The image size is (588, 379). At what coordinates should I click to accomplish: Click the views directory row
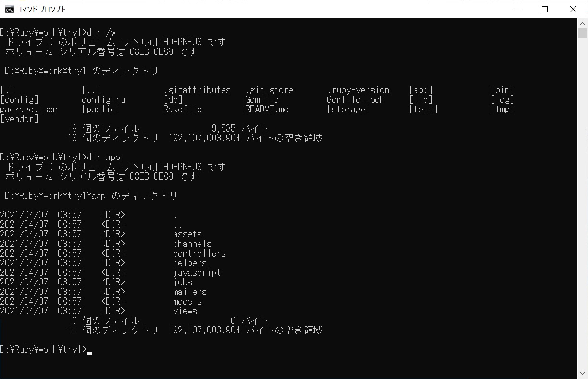[99, 311]
